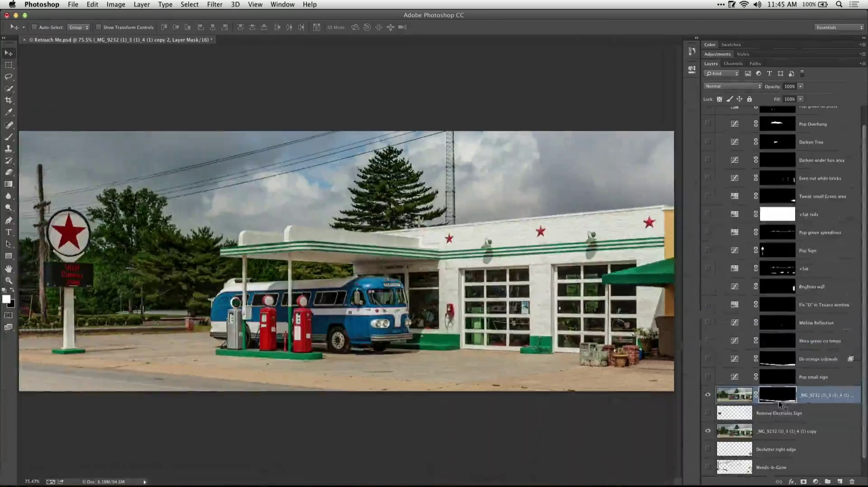868x487 pixels.
Task: Open the layer filter Kind dropdown
Action: click(722, 74)
